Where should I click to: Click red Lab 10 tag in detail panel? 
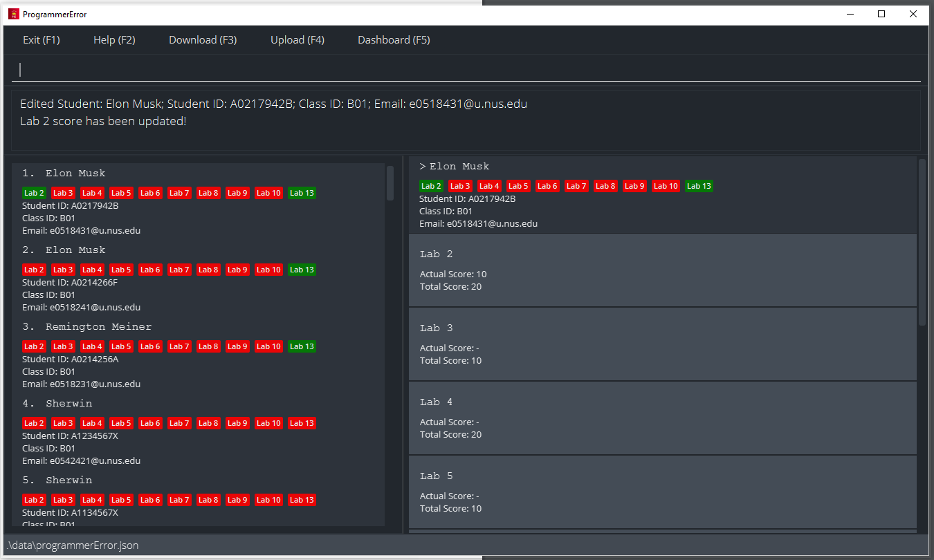coord(666,186)
